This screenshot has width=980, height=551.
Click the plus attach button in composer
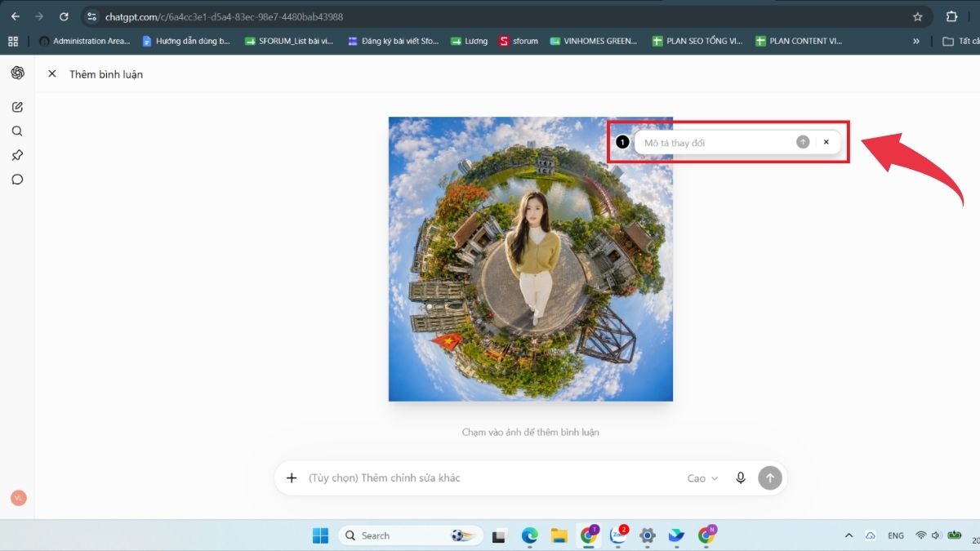click(x=292, y=478)
